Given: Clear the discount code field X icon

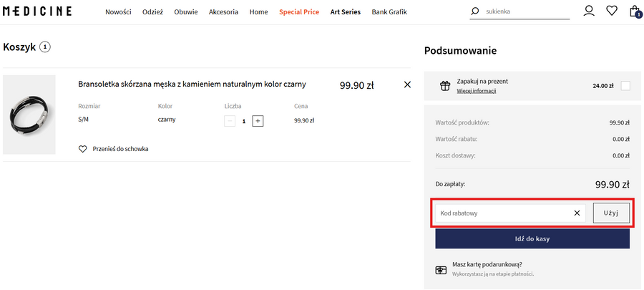Looking at the screenshot, I should [577, 213].
